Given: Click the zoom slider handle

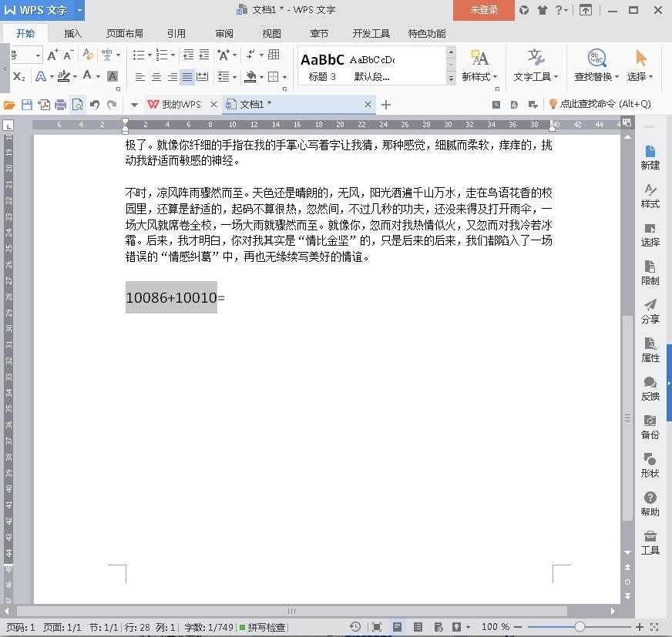Looking at the screenshot, I should 580,627.
